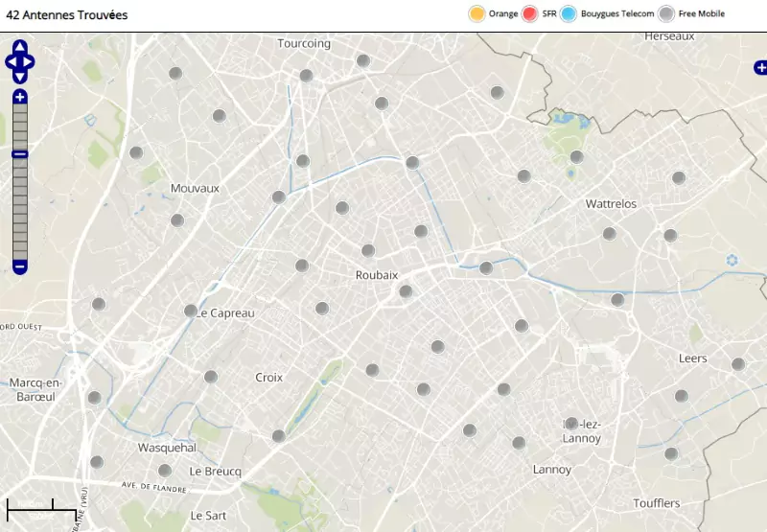Toggle the Orange operator filter circle

click(476, 13)
